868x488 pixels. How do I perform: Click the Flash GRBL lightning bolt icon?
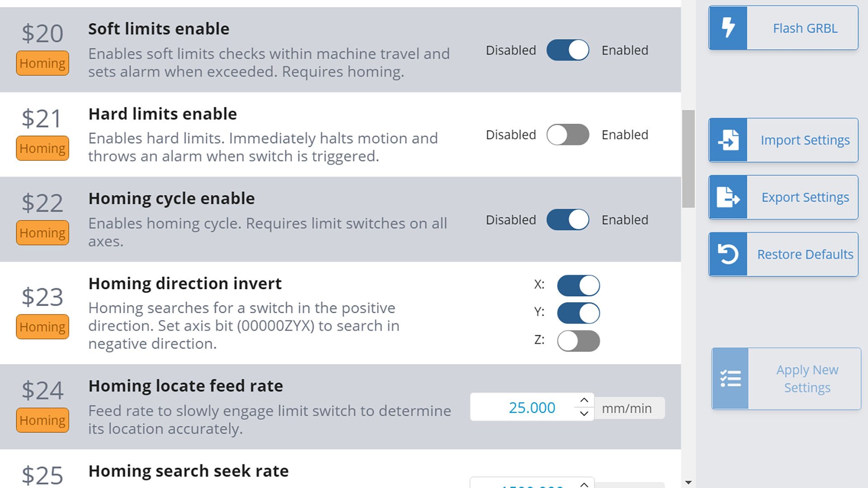click(x=728, y=28)
